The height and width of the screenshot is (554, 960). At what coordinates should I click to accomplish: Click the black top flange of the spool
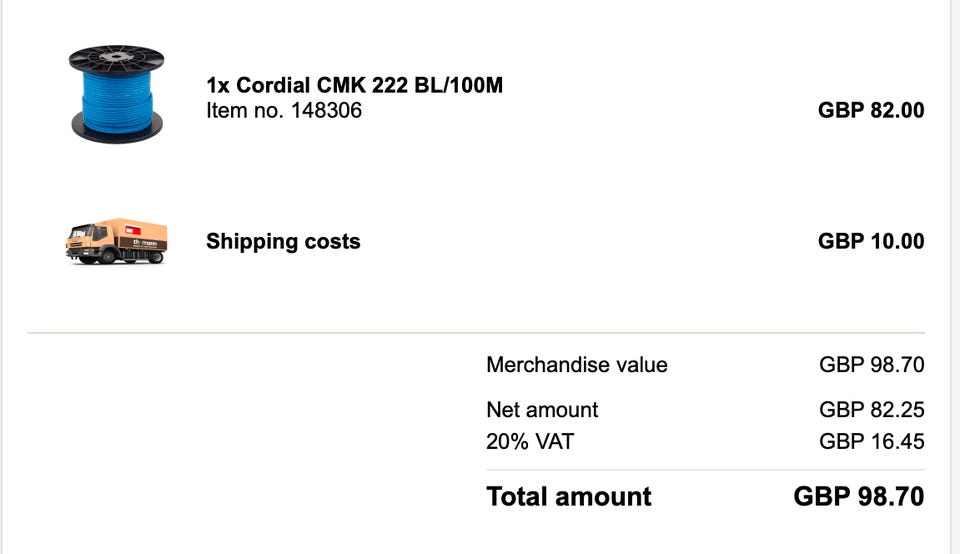116,59
